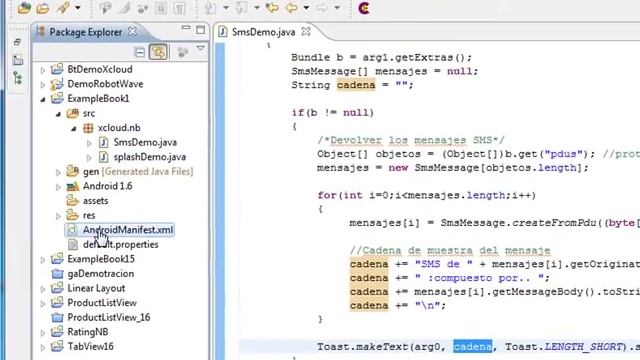Toggle Block Selection Mode toolbar icon
640x360 pixels.
click(x=161, y=8)
